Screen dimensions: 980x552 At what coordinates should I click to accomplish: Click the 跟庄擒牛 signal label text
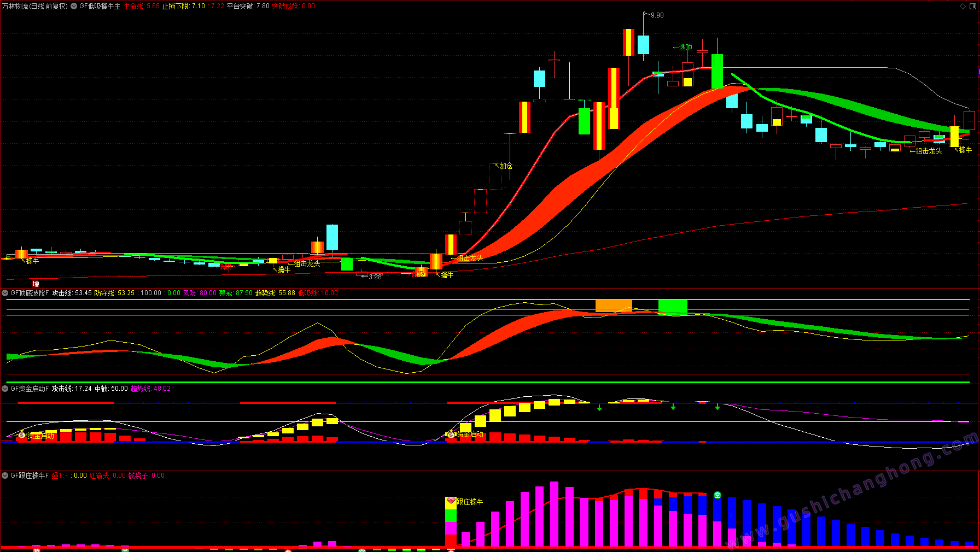pos(470,502)
